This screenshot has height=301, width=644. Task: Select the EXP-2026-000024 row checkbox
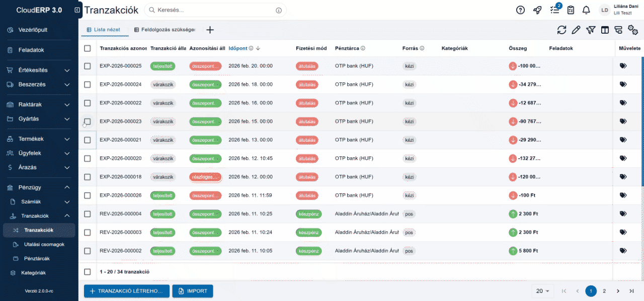click(88, 84)
